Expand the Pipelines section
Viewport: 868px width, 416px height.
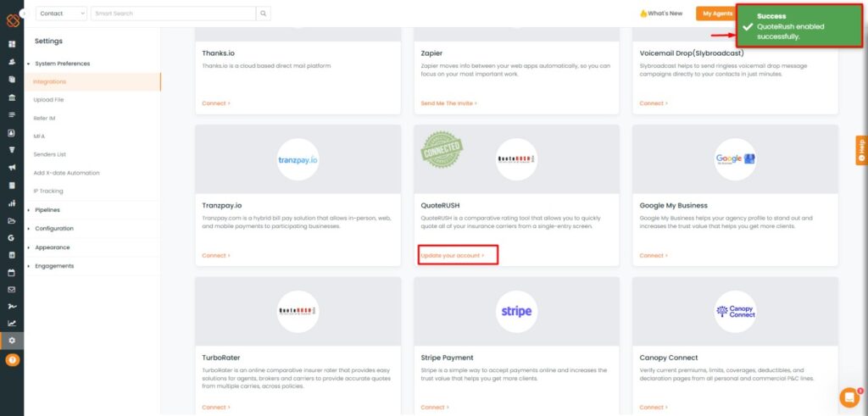47,210
